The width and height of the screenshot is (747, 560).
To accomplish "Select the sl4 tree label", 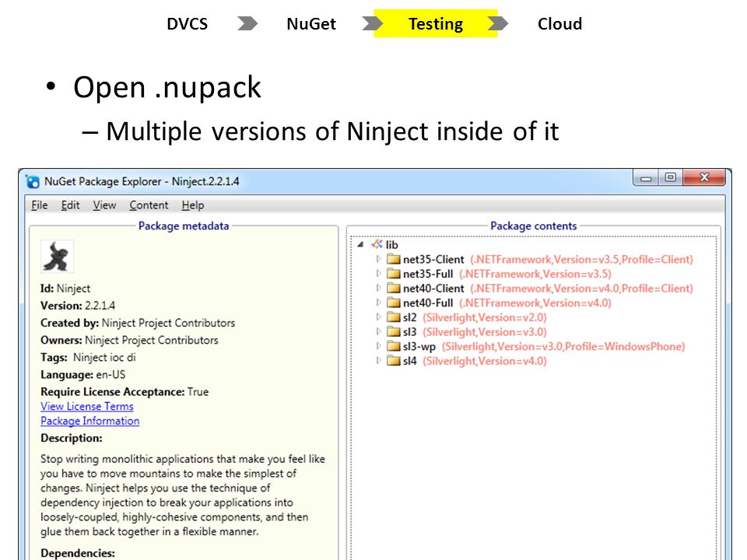I will tap(410, 361).
